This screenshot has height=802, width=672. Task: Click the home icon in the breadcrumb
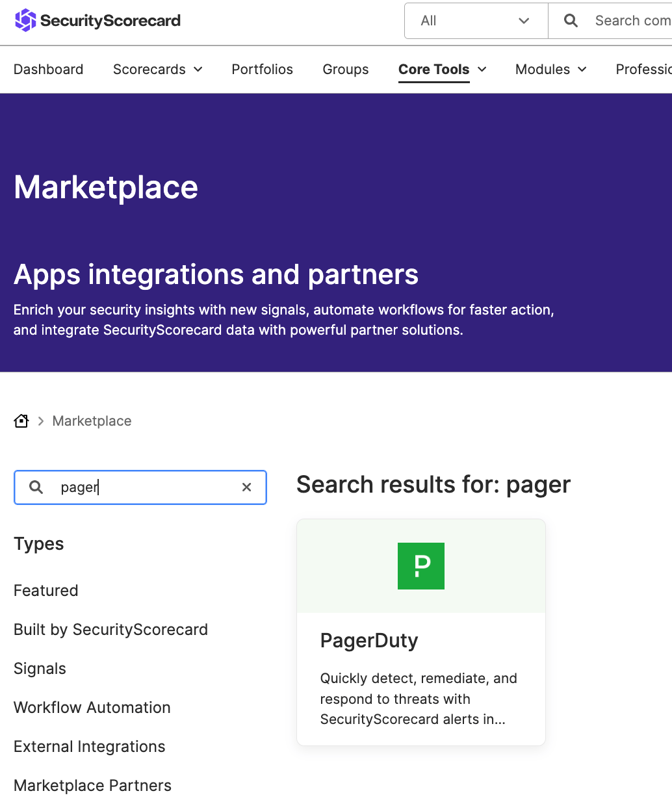[21, 420]
